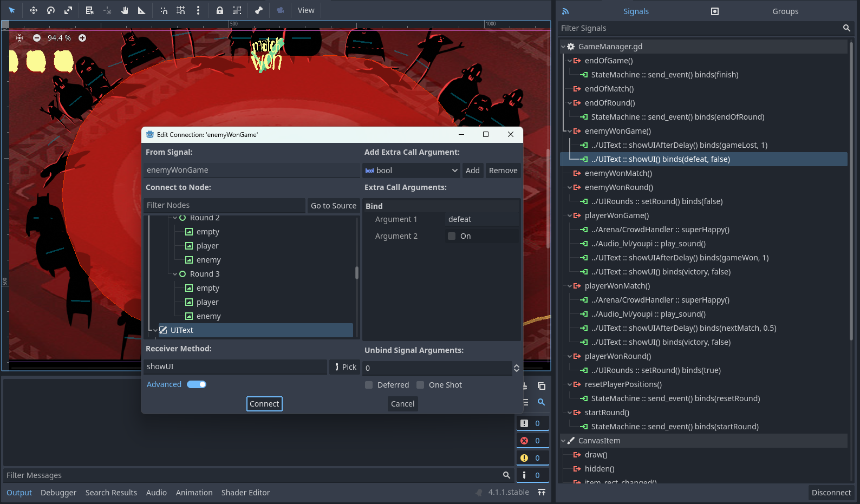
Task: Click Go to Source button
Action: click(x=334, y=206)
